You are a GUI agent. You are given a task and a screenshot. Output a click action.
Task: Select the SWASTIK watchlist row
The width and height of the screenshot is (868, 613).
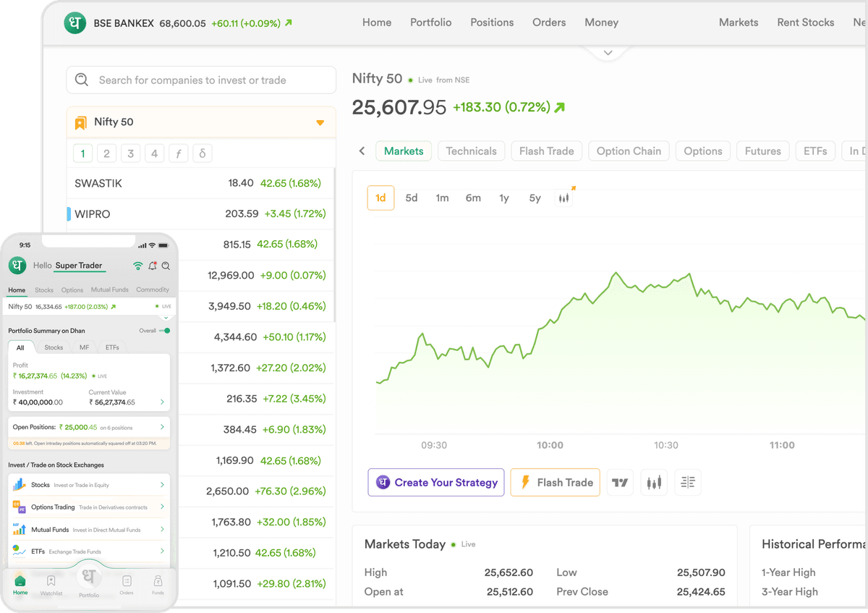200,183
